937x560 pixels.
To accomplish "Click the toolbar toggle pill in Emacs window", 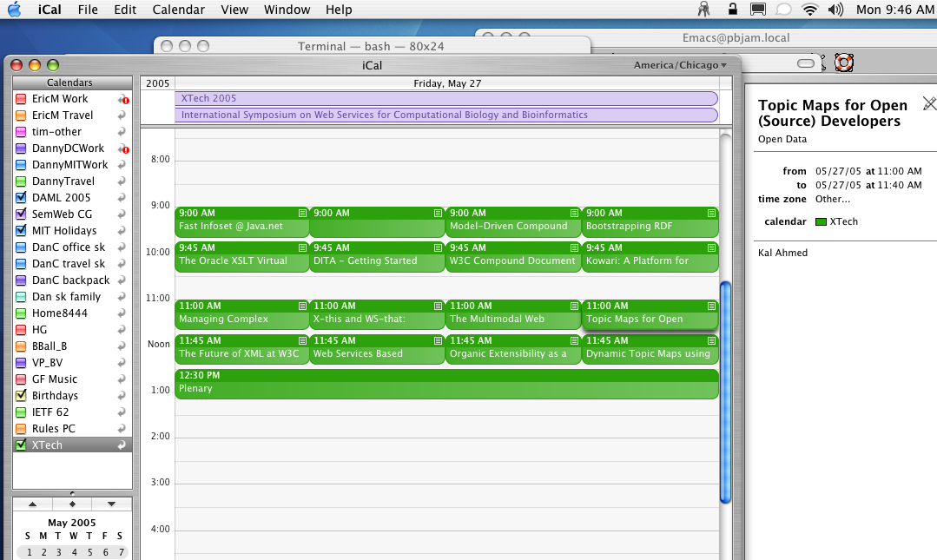I will 806,63.
